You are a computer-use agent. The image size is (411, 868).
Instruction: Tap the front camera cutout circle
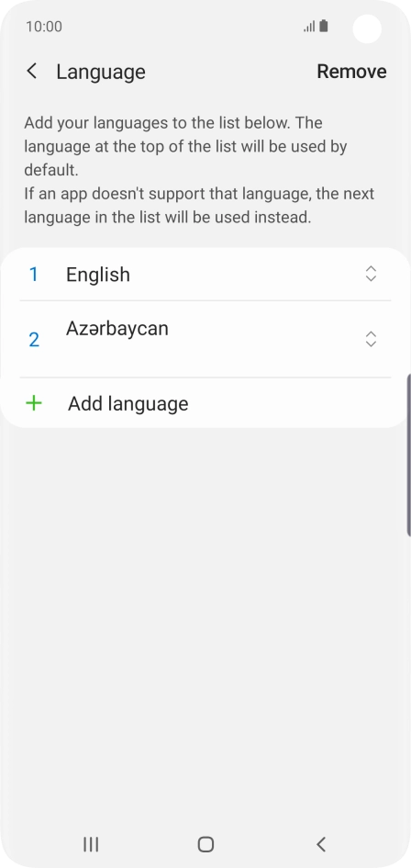point(367,28)
